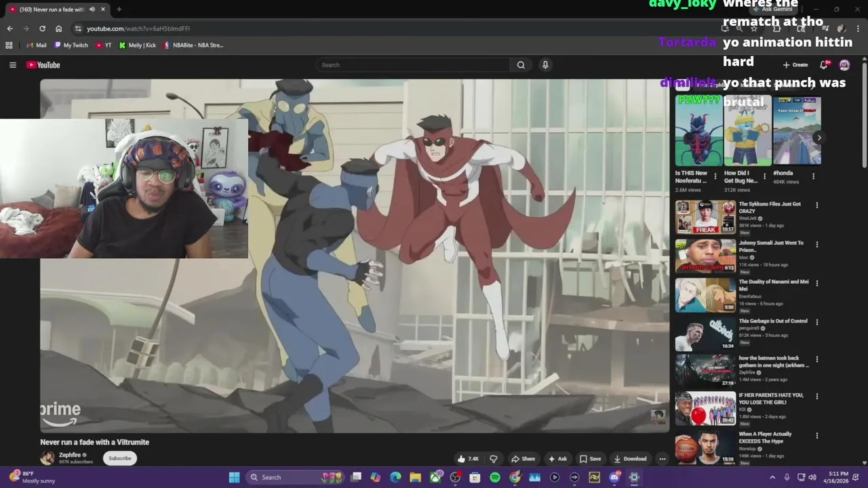This screenshot has height=488, width=868.
Task: Open Settings gear in the taskbar
Action: 634,477
